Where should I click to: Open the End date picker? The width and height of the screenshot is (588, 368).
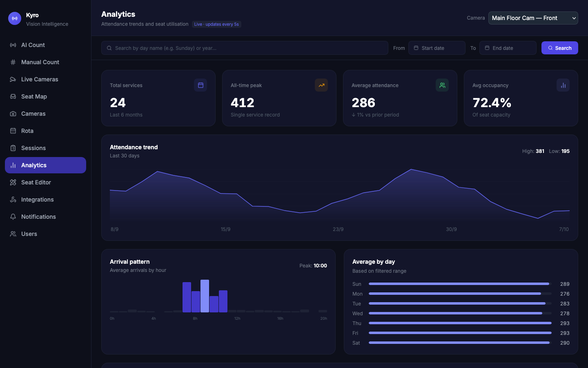tap(508, 48)
